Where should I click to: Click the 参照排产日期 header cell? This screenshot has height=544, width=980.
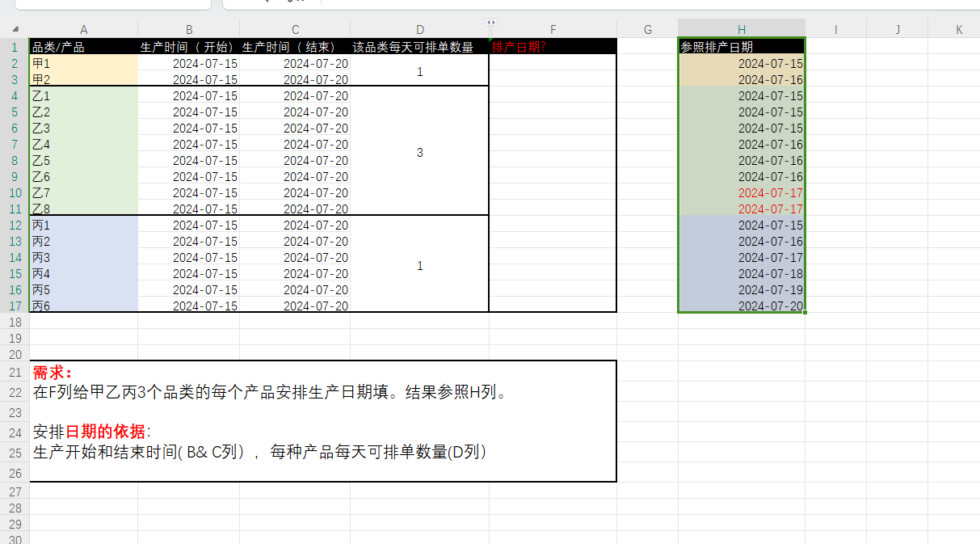(x=742, y=47)
